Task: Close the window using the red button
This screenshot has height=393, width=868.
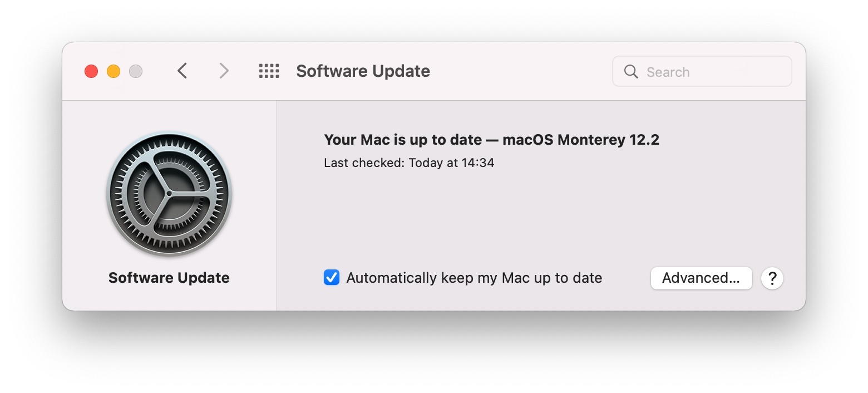Action: click(x=91, y=71)
